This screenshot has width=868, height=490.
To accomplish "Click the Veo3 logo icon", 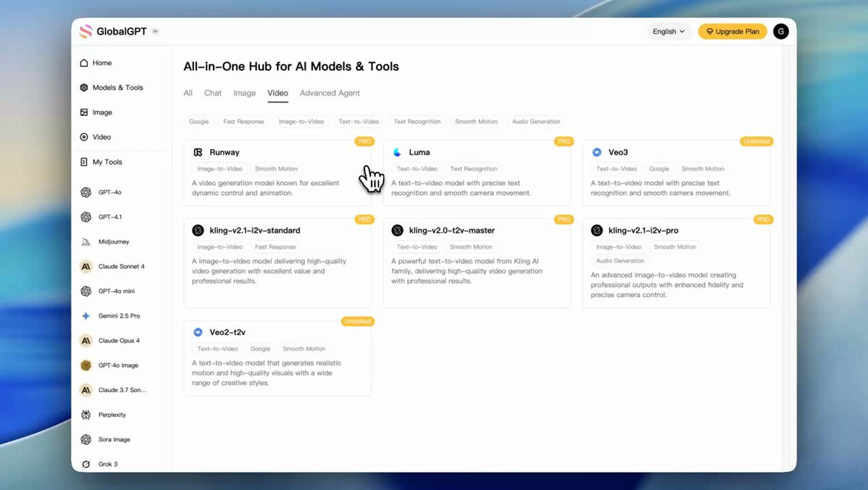I will coord(597,152).
